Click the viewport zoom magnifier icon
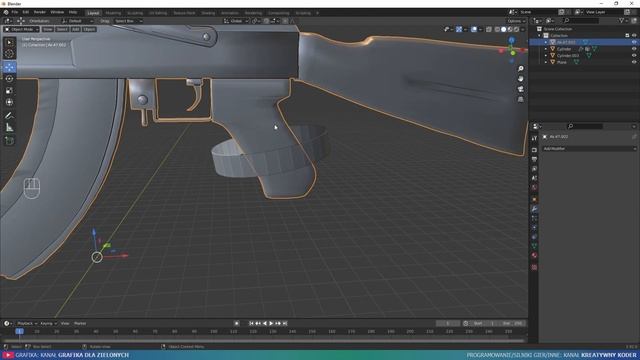The height and width of the screenshot is (360, 640). click(x=520, y=69)
